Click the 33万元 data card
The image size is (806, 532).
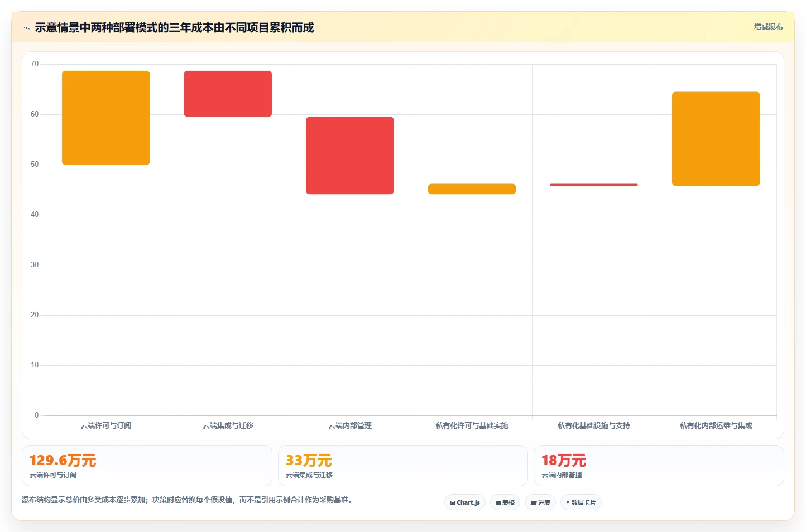coord(403,466)
